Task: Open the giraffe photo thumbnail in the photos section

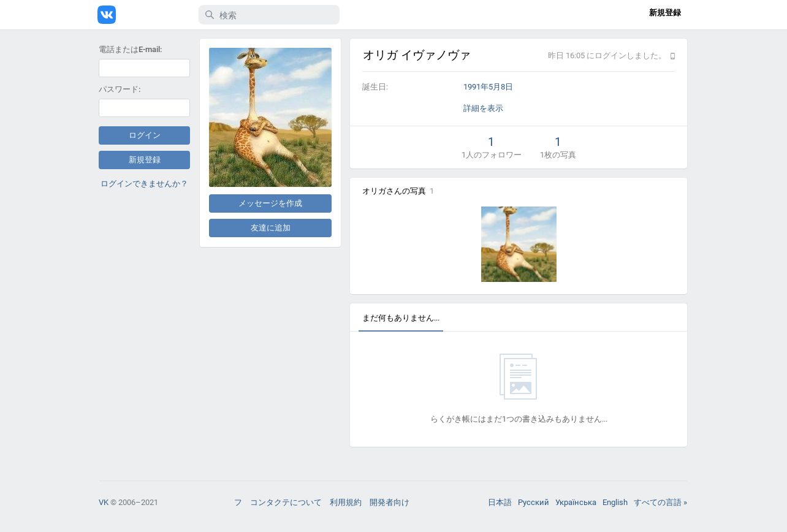Action: click(x=519, y=244)
